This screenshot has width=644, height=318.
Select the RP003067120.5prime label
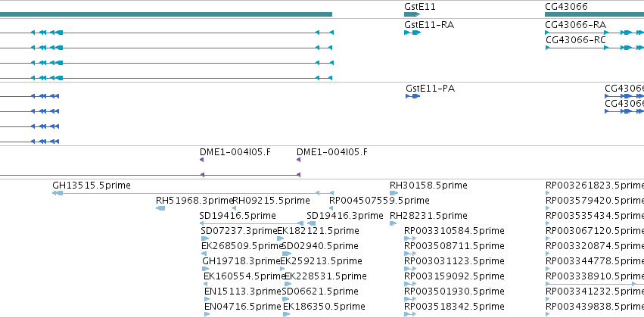coord(594,231)
